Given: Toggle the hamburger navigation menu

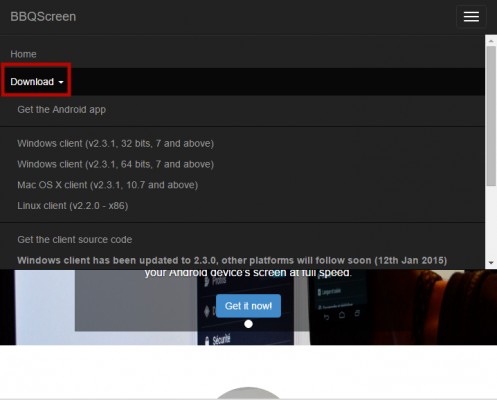Looking at the screenshot, I should [471, 17].
